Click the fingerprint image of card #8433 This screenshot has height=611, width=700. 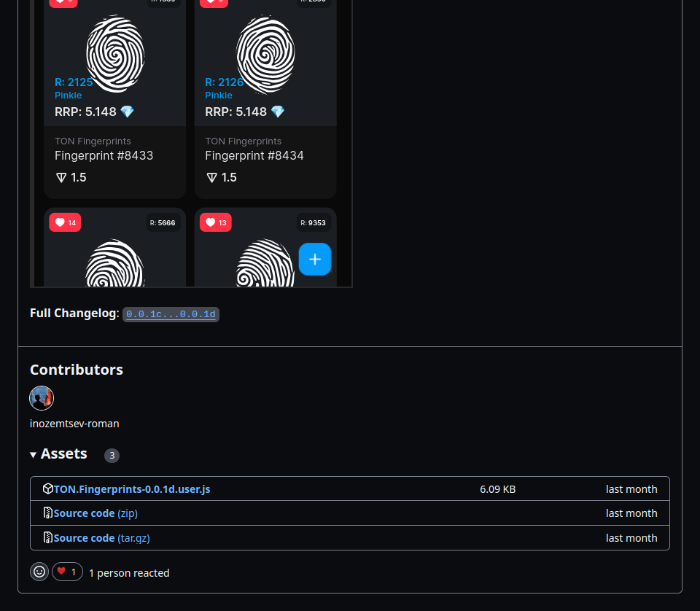pos(115,53)
